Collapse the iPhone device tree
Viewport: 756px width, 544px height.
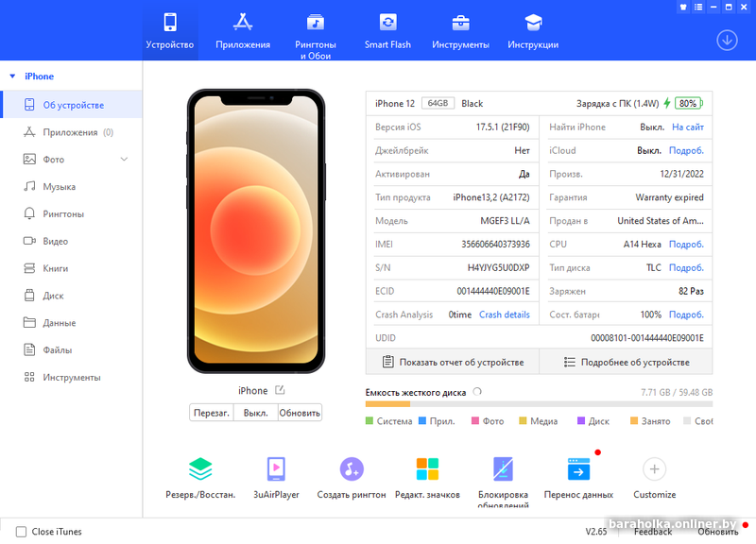point(11,76)
